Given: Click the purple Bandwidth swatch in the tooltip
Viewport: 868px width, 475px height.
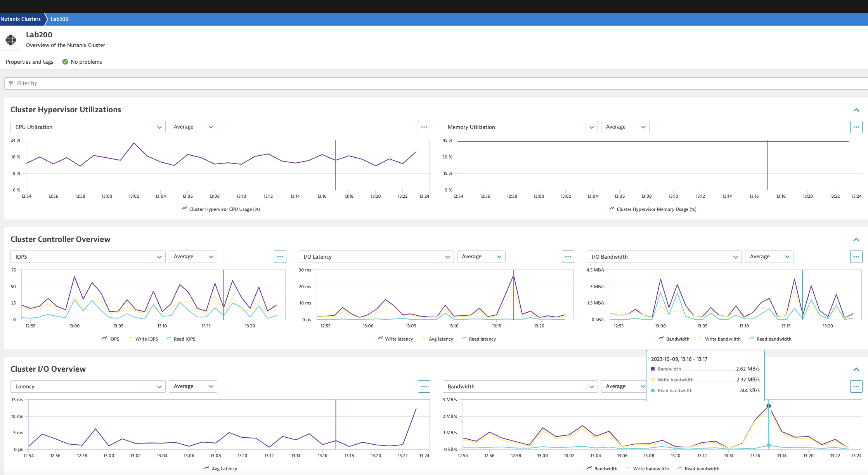Looking at the screenshot, I should tap(653, 369).
